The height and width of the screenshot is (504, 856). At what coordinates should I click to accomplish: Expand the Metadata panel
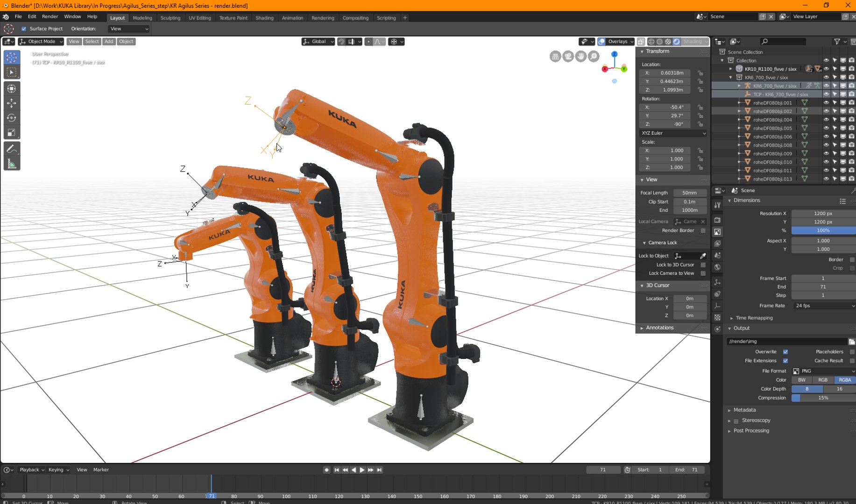729,410
